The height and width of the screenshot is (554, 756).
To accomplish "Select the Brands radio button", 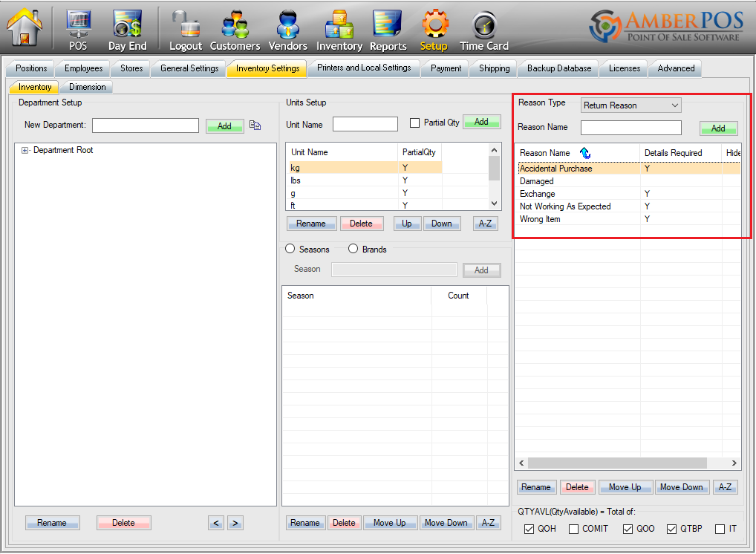I will [x=353, y=249].
